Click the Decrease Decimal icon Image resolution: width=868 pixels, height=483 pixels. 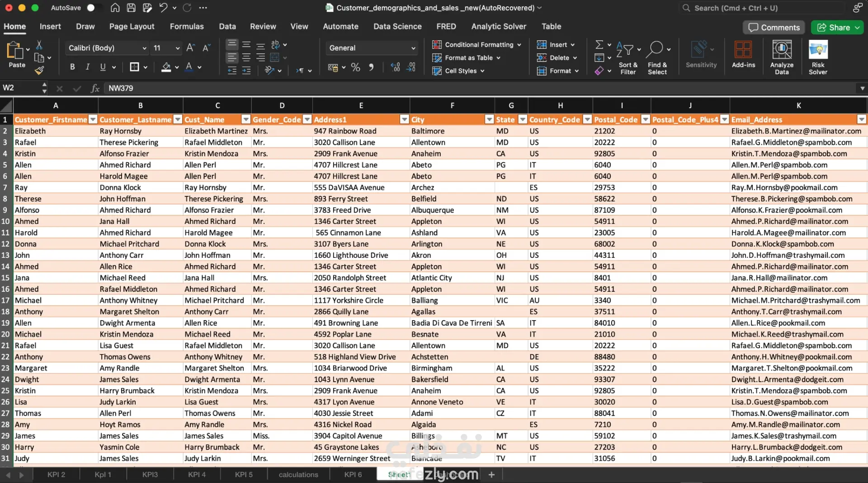click(411, 67)
